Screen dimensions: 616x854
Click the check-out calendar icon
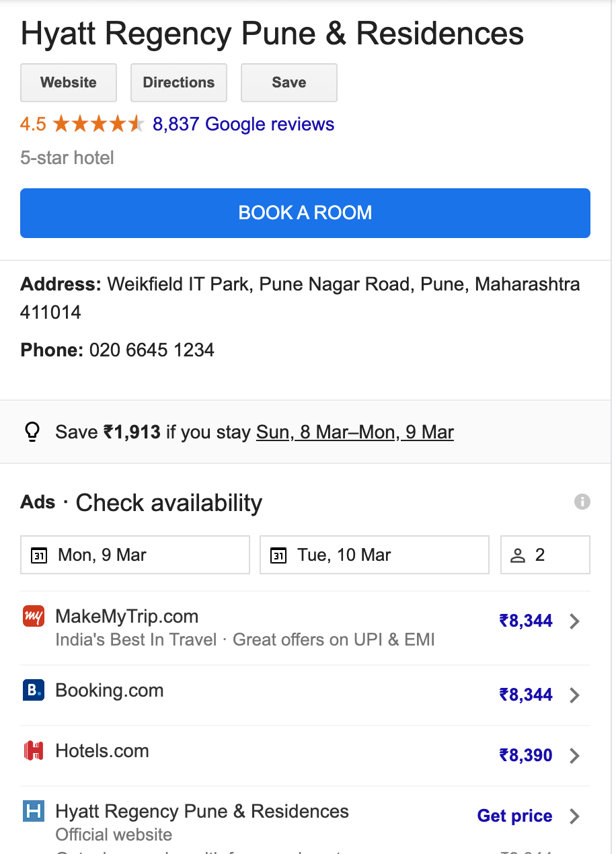click(x=278, y=555)
